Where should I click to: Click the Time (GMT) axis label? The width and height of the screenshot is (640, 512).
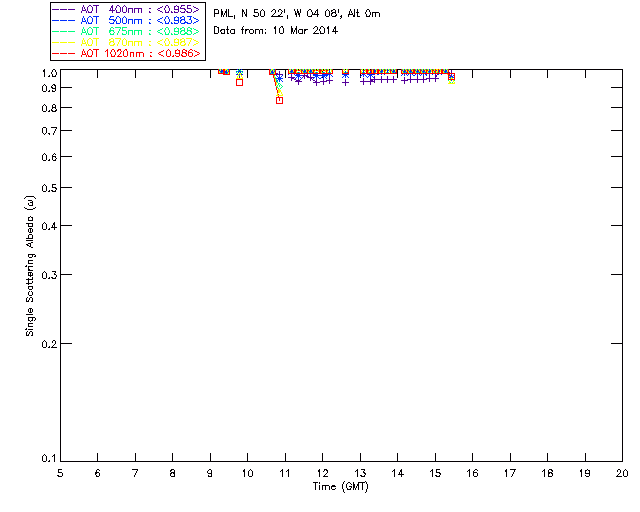(x=341, y=487)
